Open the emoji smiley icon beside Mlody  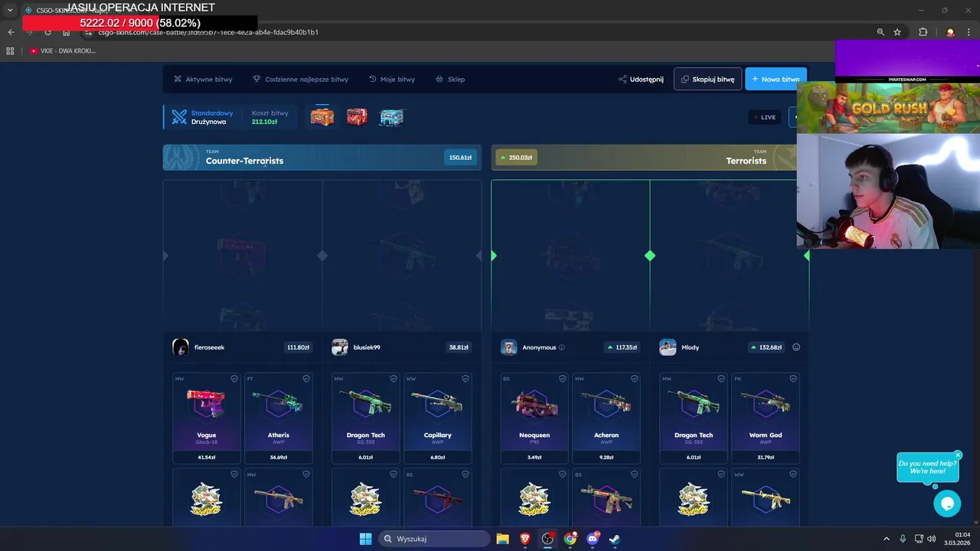[796, 347]
